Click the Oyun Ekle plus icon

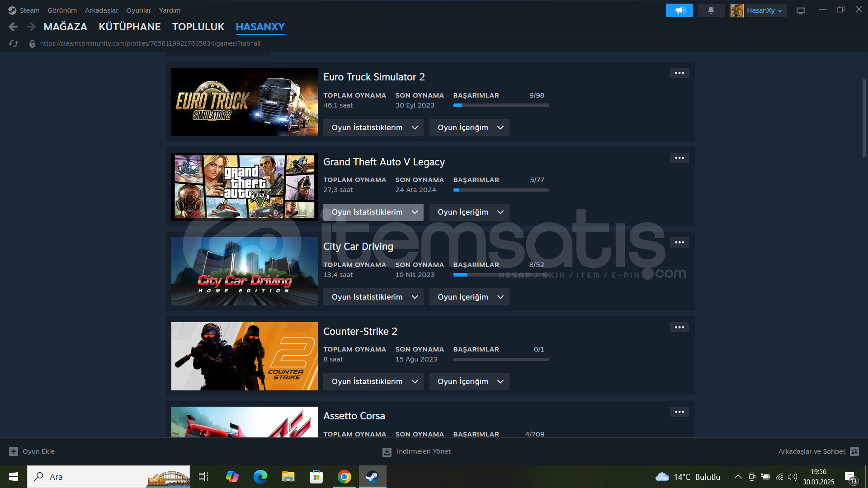(x=14, y=451)
